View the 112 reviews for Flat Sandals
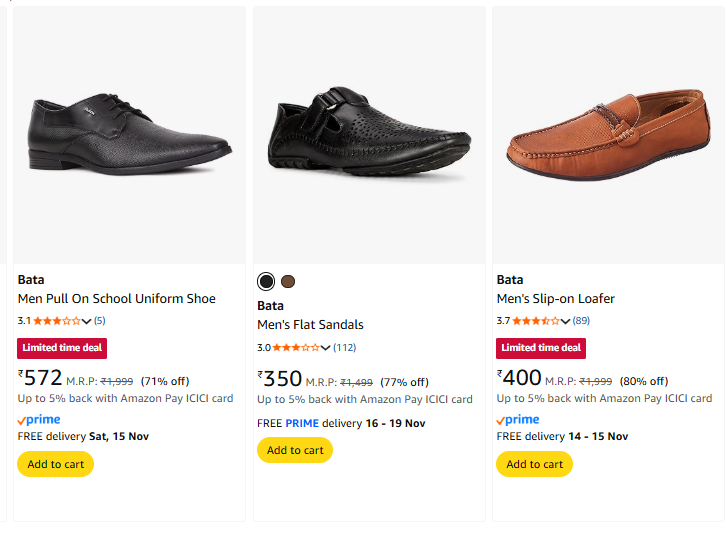This screenshot has width=727, height=549. [x=344, y=347]
